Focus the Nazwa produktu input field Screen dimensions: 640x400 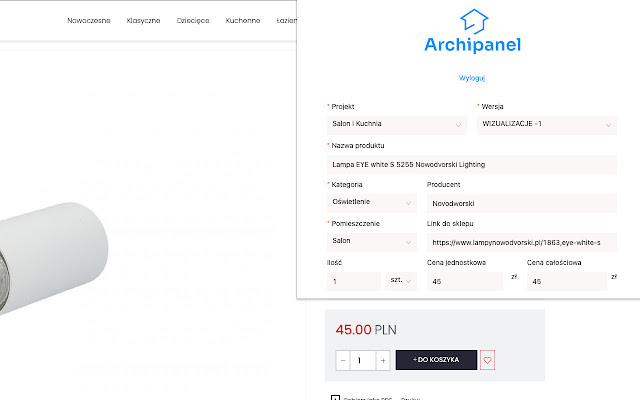tap(472, 164)
